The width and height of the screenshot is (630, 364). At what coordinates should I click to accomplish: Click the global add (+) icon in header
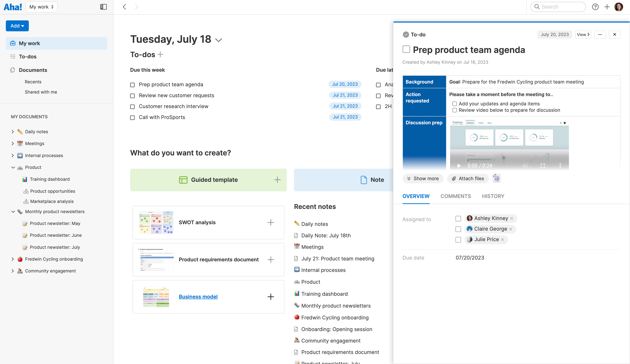click(607, 7)
